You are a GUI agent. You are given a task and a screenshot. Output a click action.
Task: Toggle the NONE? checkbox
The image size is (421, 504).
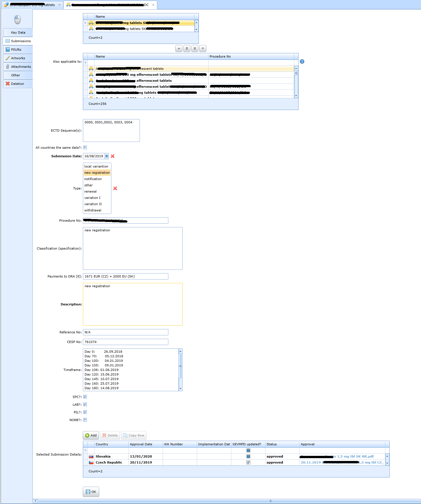point(85,420)
